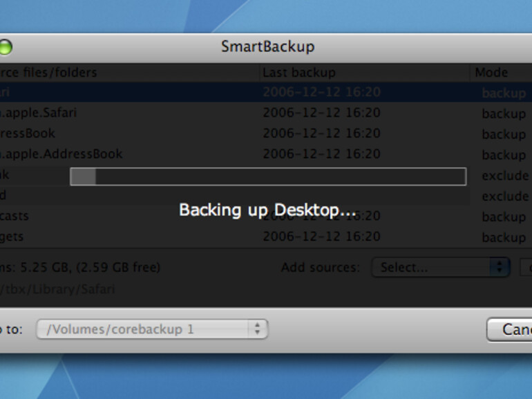Click the backup progress bar

tap(268, 177)
